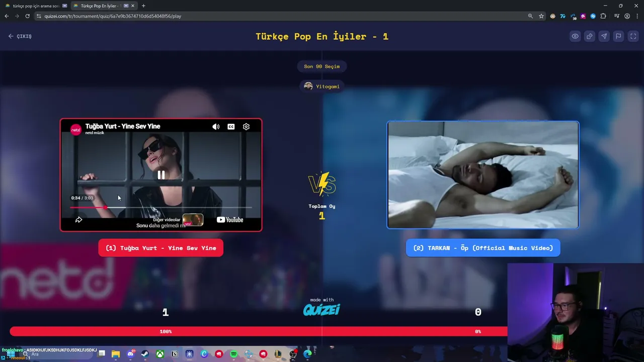Close the Türkçe Pop En İyiler tab
The height and width of the screenshot is (362, 644).
[133, 6]
